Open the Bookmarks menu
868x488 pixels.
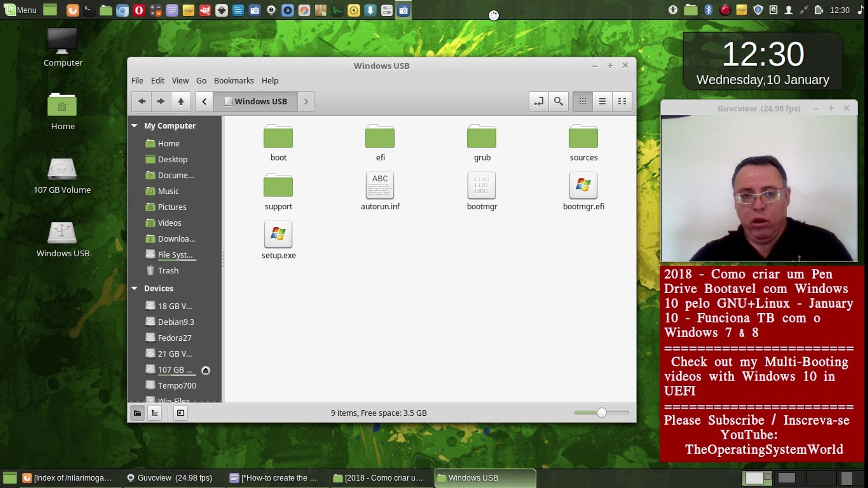(x=234, y=80)
